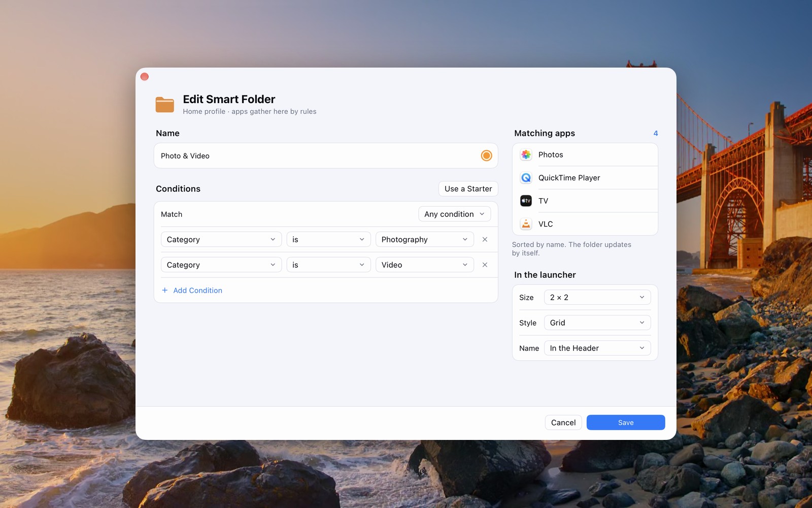Click the Sorted by name note

571,248
